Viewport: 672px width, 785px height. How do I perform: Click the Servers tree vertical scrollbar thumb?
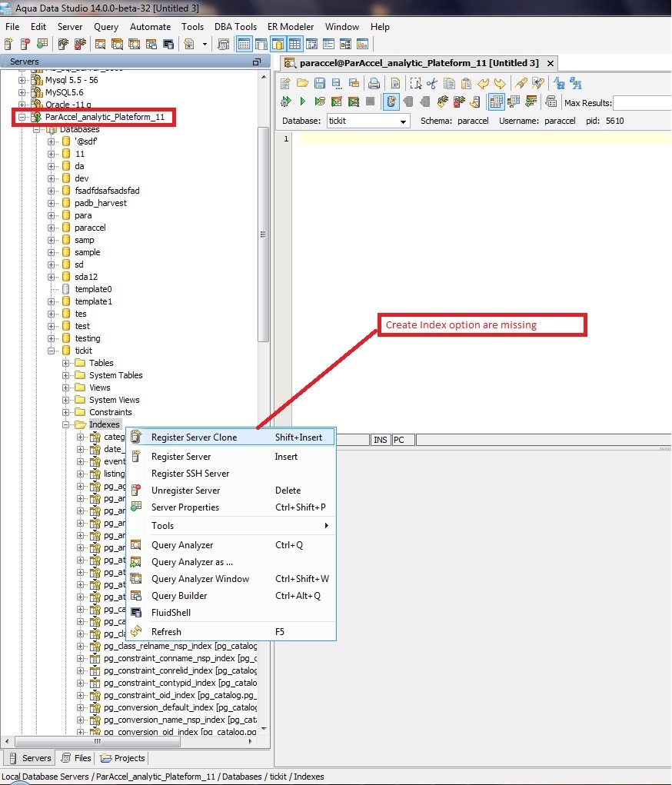point(264,235)
